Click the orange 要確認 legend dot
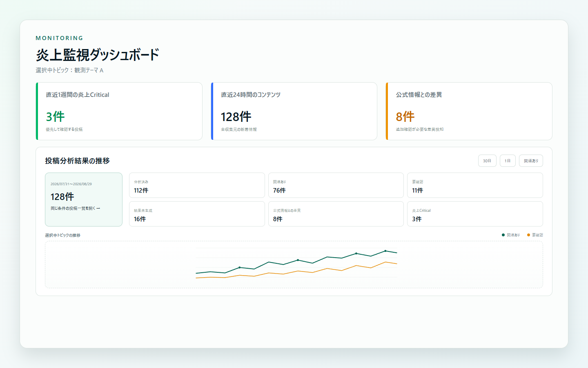588x368 pixels. pyautogui.click(x=528, y=235)
